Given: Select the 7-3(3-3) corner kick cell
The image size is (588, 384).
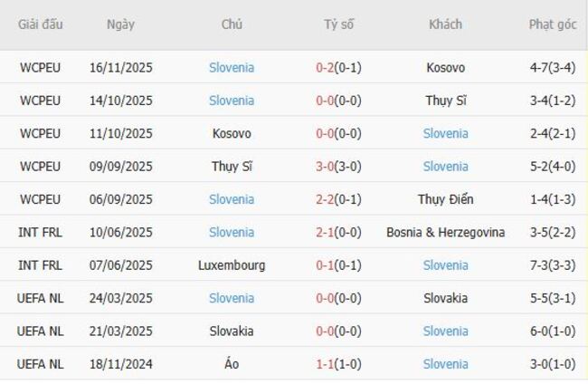Looking at the screenshot, I should (x=552, y=265).
